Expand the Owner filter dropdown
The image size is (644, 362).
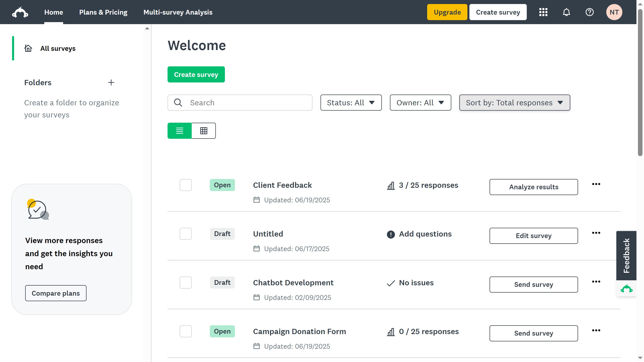[420, 103]
